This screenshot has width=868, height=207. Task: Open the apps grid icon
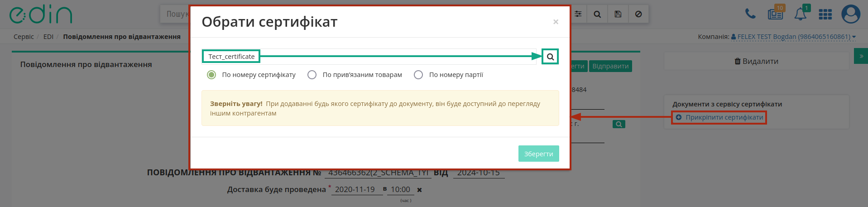pyautogui.click(x=825, y=14)
